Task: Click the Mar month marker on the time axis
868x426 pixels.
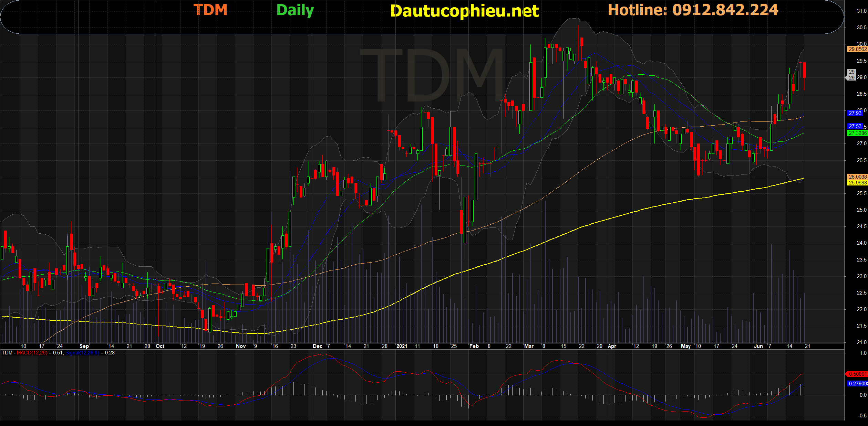Action: [529, 346]
